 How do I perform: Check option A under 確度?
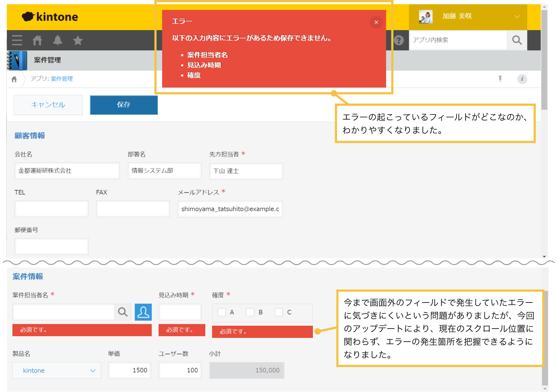[222, 312]
